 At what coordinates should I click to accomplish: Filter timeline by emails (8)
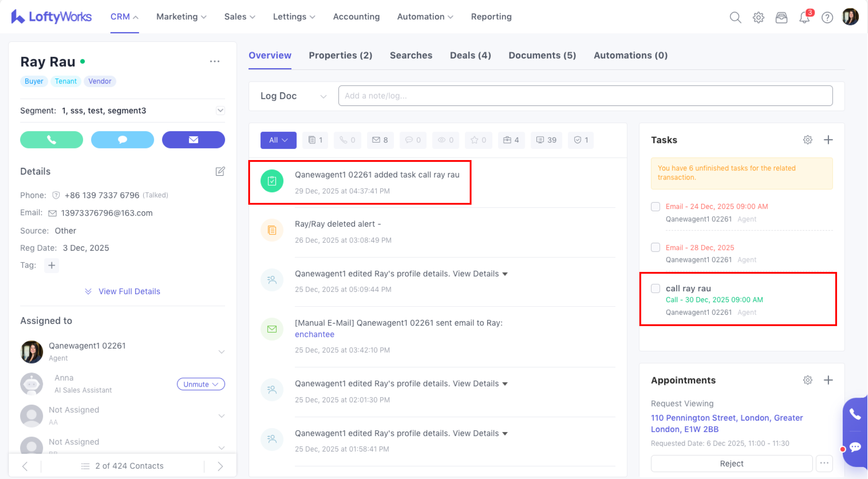click(380, 140)
